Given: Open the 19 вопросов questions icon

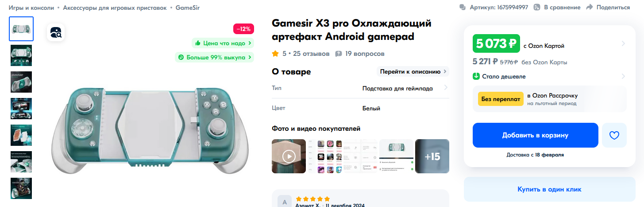Looking at the screenshot, I should [x=339, y=54].
